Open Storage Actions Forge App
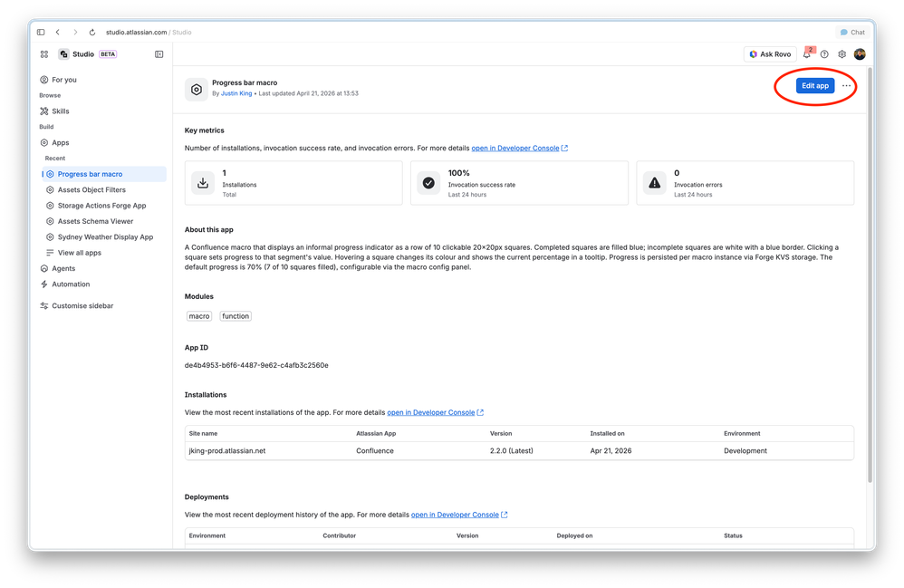The image size is (904, 588). [x=101, y=206]
